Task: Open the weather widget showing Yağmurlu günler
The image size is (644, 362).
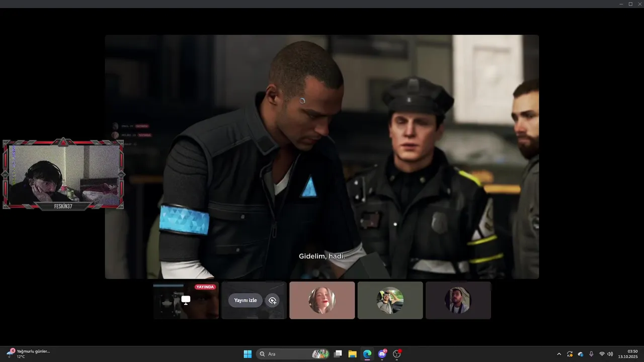Action: pyautogui.click(x=28, y=354)
